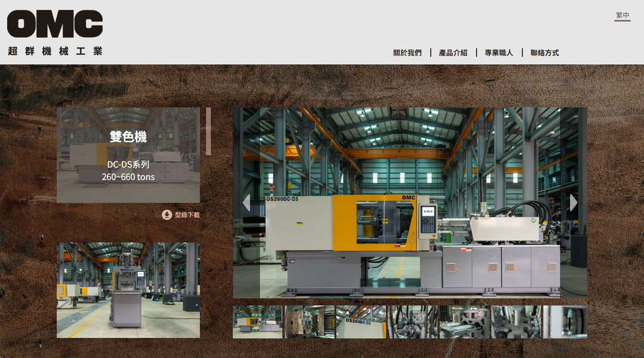The width and height of the screenshot is (644, 358).
Task: Go to the 聯絡方式 page
Action: pyautogui.click(x=545, y=53)
